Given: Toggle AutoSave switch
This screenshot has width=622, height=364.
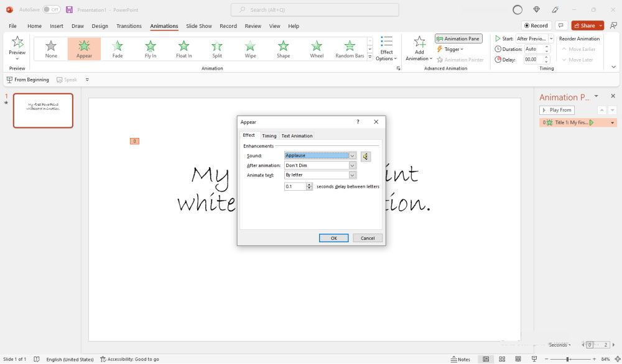Looking at the screenshot, I should 52,9.
